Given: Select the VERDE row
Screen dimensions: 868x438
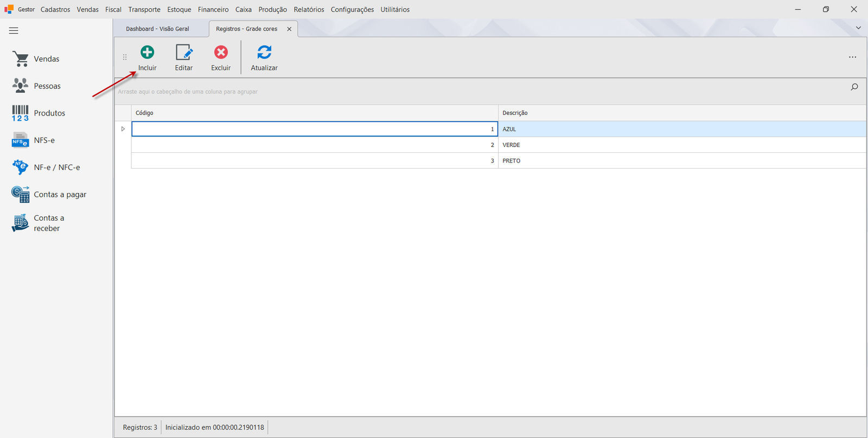Looking at the screenshot, I should pos(499,145).
